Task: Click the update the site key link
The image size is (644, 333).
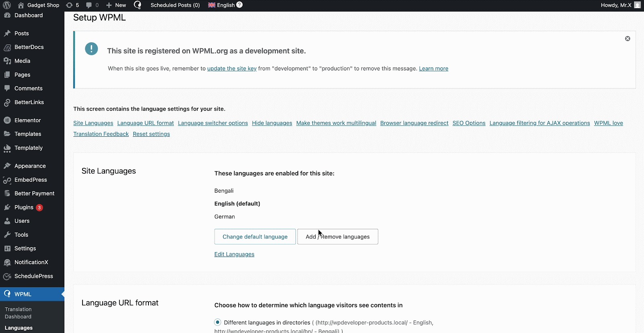Action: pos(232,68)
